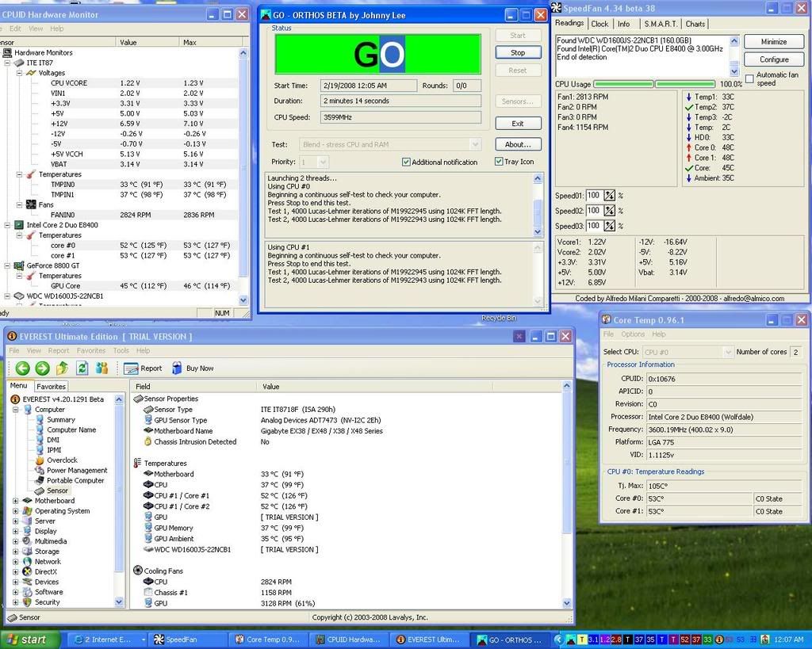Collapse the Voltages node in Hardware Monitor
This screenshot has width=812, height=649.
(20, 73)
